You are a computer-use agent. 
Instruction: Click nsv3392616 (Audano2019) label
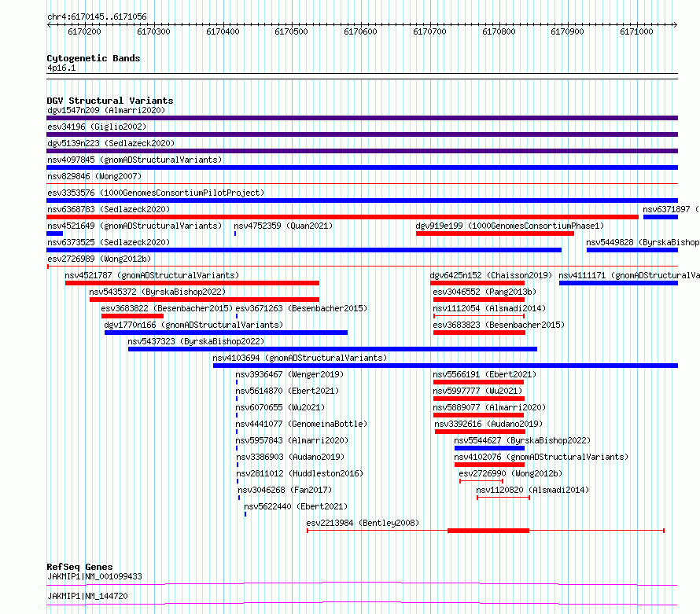488,424
